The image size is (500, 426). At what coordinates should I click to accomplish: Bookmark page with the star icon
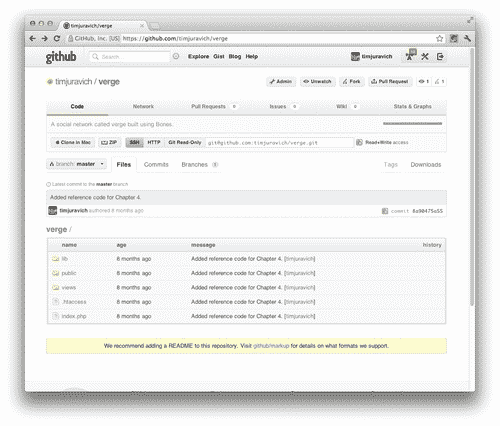point(440,38)
